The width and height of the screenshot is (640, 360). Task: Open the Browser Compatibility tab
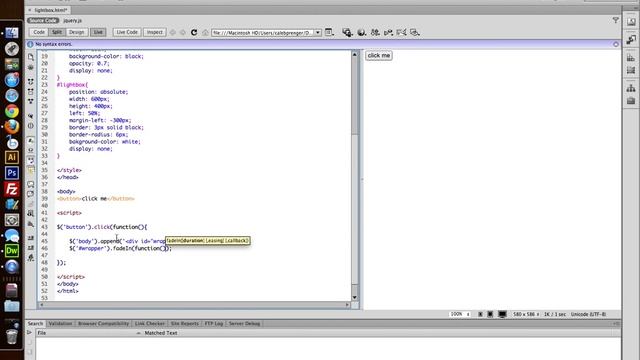pos(103,324)
